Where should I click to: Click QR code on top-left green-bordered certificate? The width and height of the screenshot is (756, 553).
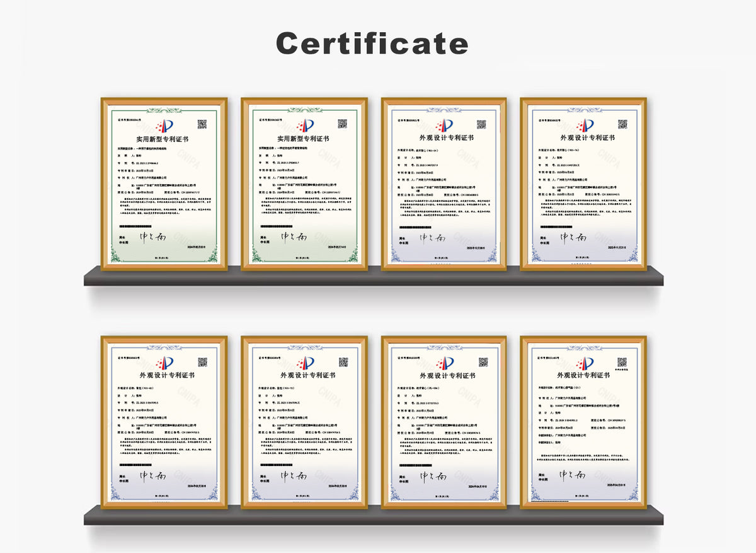click(202, 124)
